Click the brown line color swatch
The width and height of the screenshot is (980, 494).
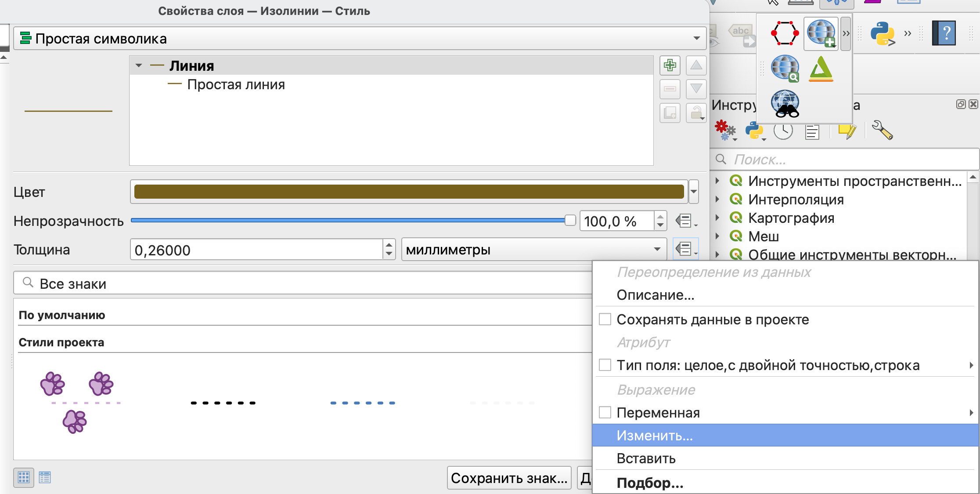pyautogui.click(x=408, y=192)
